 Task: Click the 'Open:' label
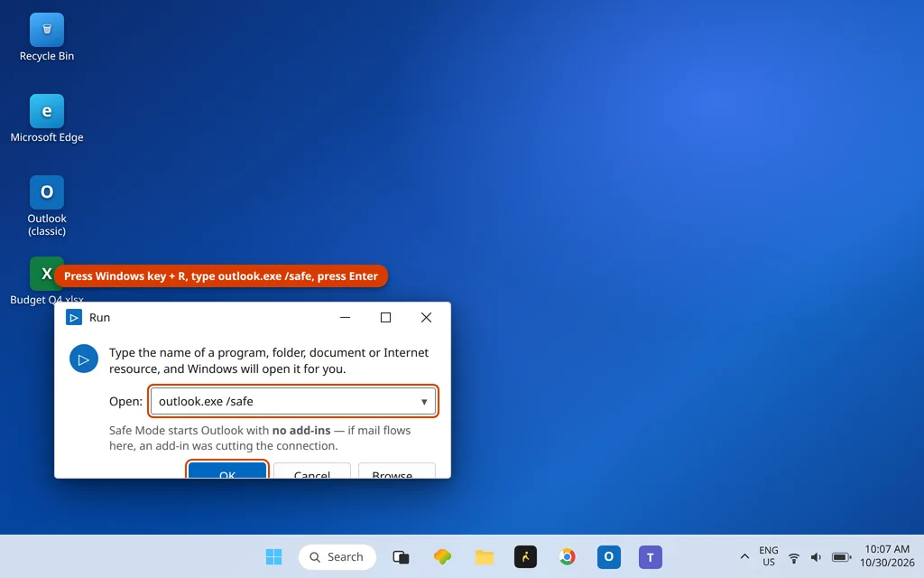click(x=125, y=401)
